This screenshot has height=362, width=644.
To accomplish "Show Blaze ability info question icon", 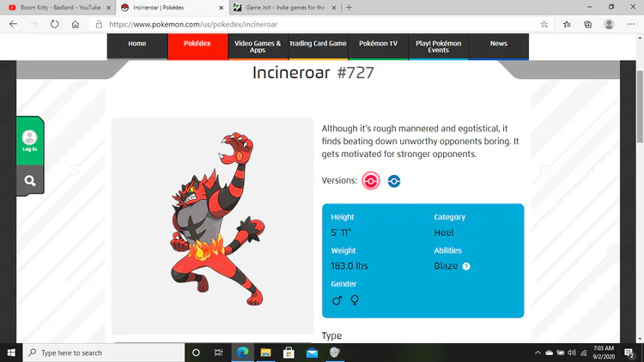I will click(x=466, y=267).
